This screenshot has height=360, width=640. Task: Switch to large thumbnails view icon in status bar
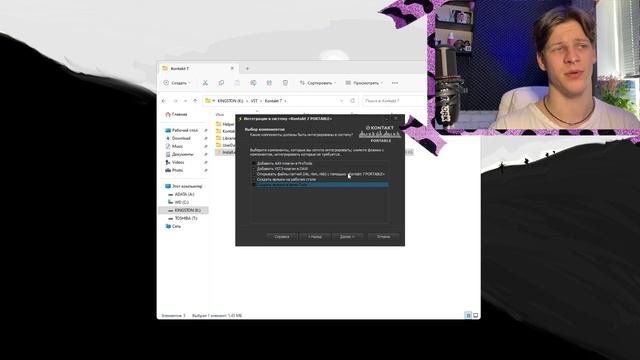(x=476, y=315)
